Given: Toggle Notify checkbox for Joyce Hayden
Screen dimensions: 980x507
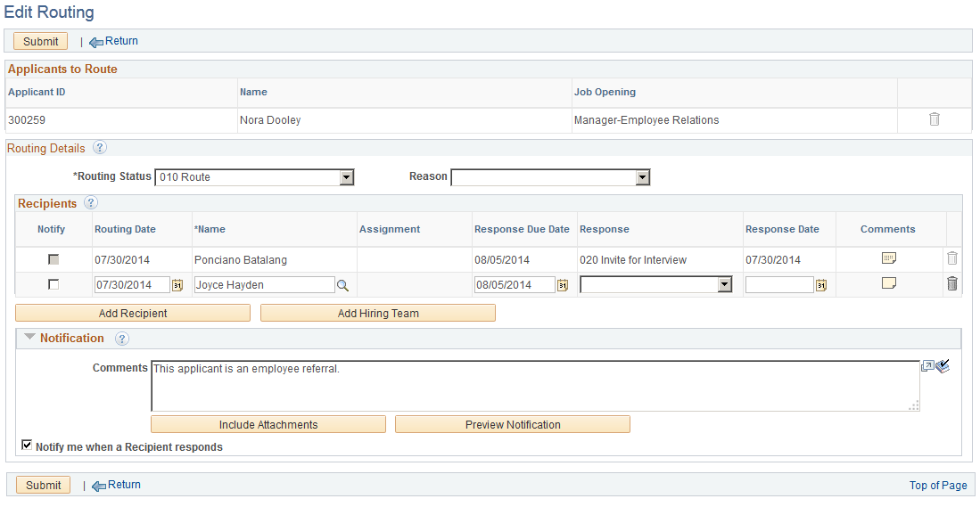Looking at the screenshot, I should tap(54, 284).
